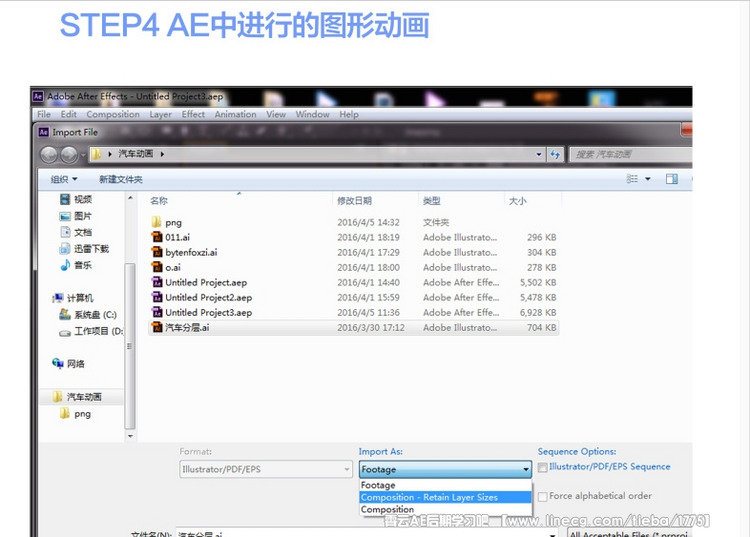The width and height of the screenshot is (750, 537).
Task: Click the 汽车分层.ai file icon
Action: pyautogui.click(x=156, y=328)
